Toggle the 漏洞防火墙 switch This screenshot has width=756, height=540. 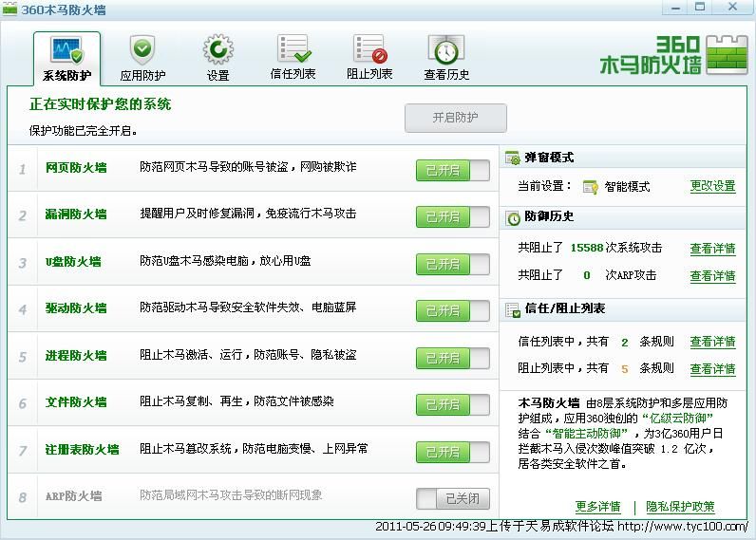pyautogui.click(x=453, y=217)
